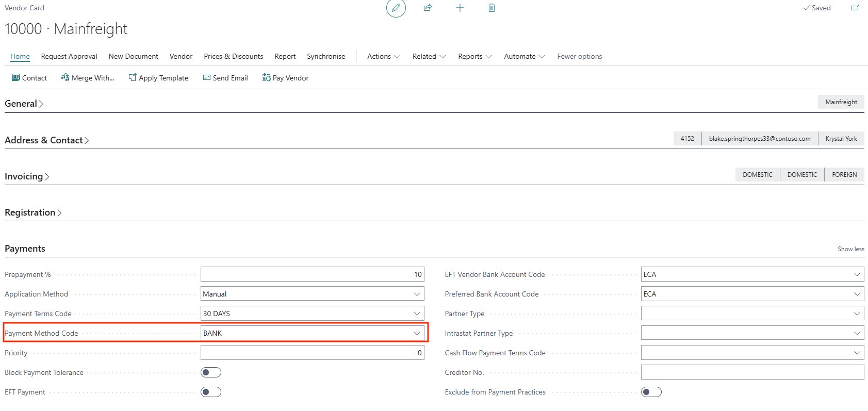Click the Contact action icon
Image resolution: width=868 pixels, height=411 pixels.
[x=16, y=78]
